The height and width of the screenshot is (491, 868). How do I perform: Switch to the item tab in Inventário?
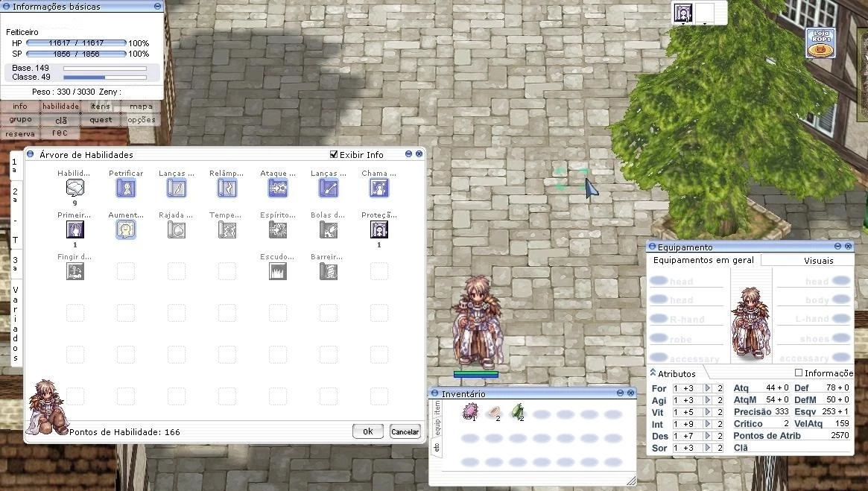(x=436, y=408)
